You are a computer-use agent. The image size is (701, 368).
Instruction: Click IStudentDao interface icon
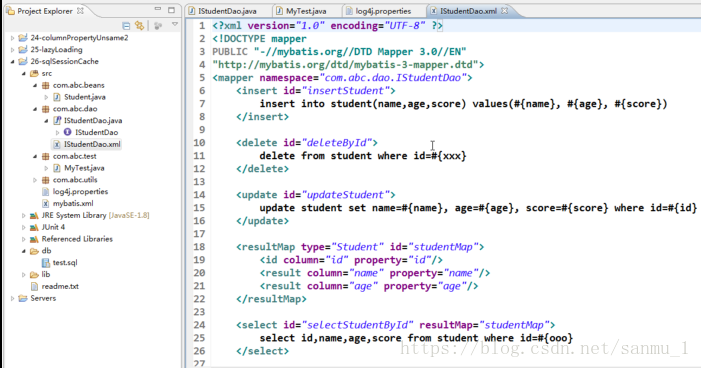pyautogui.click(x=68, y=132)
